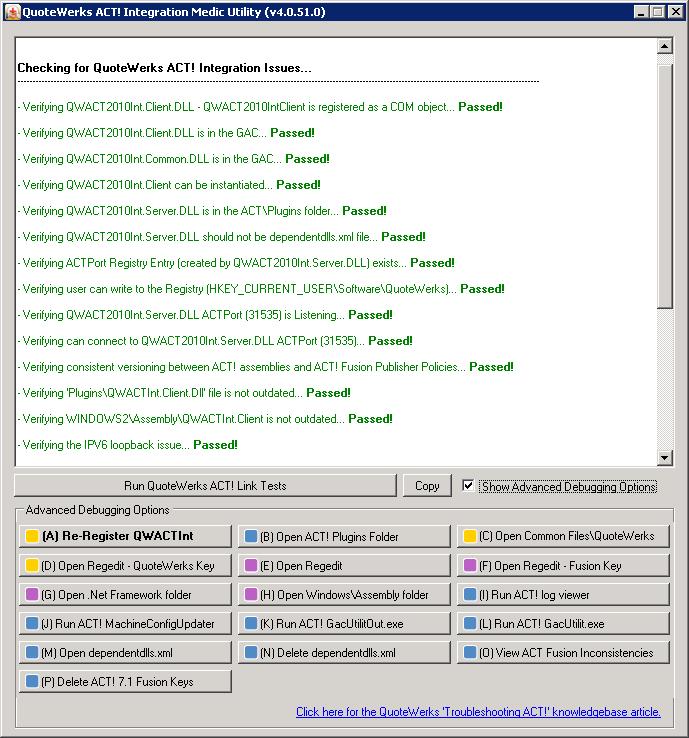This screenshot has height=738, width=689.
Task: Click the vertical scrollbar thumb in results pane
Action: click(665, 187)
